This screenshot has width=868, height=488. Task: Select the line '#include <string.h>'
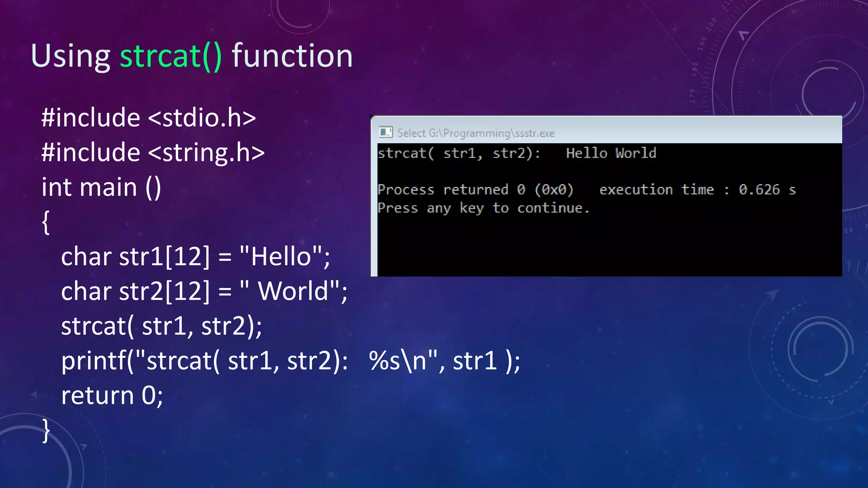153,152
